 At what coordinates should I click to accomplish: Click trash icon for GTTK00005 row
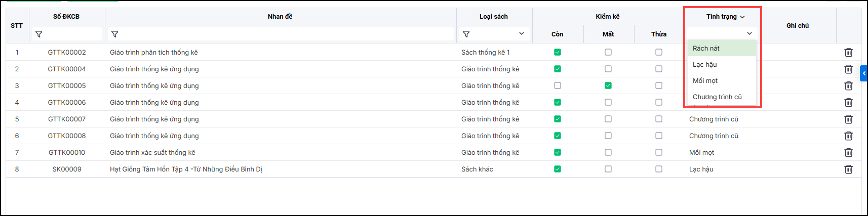click(x=848, y=85)
